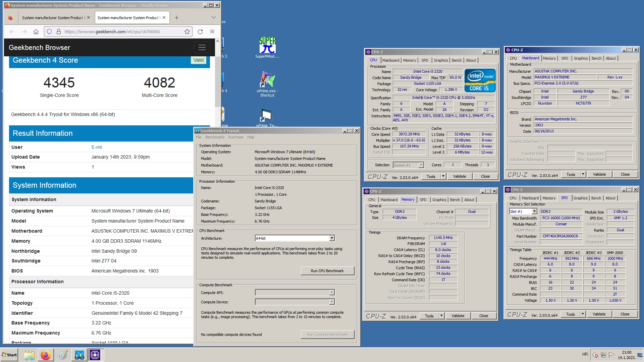
Task: Click the Tools button in the CPU-Z Mainboard window
Action: click(x=571, y=174)
